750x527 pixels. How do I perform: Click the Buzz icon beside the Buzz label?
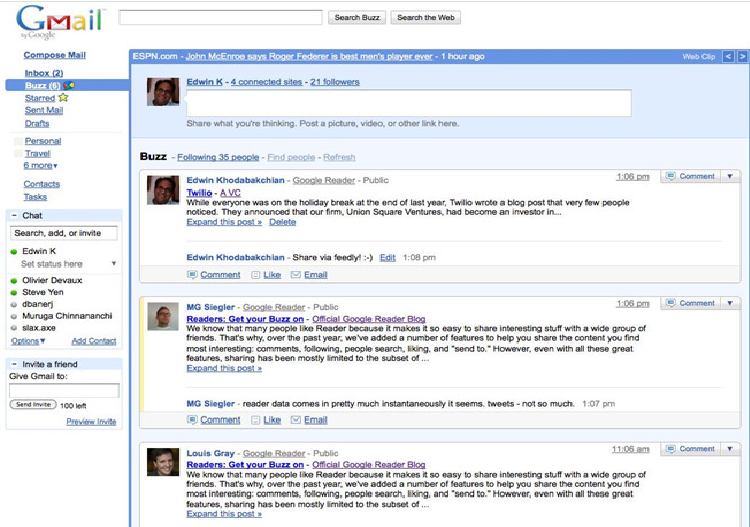click(69, 86)
